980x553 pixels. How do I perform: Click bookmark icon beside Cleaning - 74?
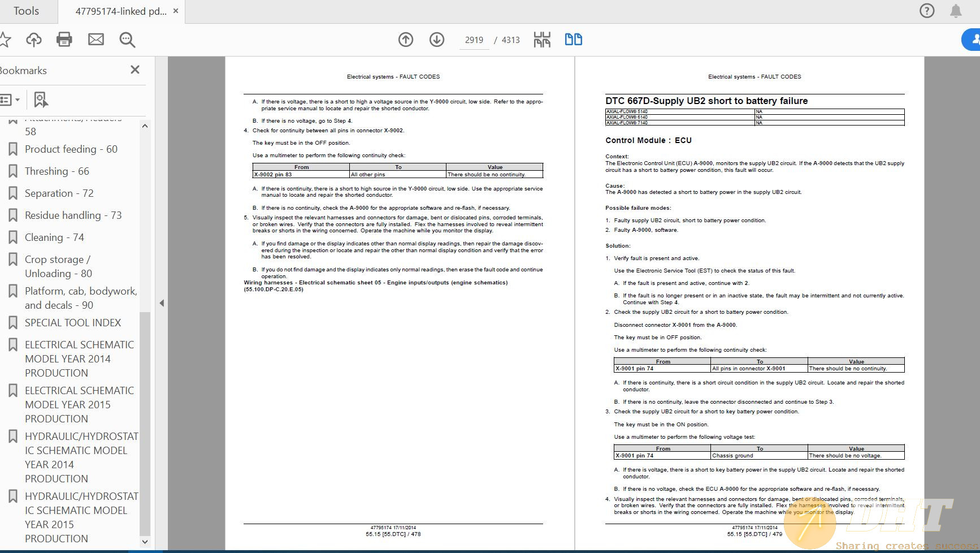[12, 237]
